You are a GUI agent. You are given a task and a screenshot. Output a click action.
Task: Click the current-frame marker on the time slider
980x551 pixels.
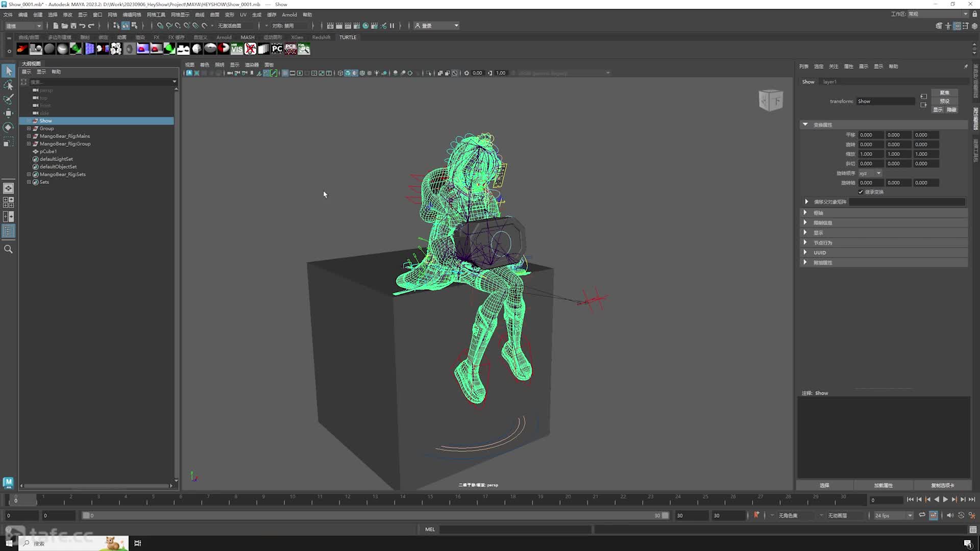pos(16,500)
